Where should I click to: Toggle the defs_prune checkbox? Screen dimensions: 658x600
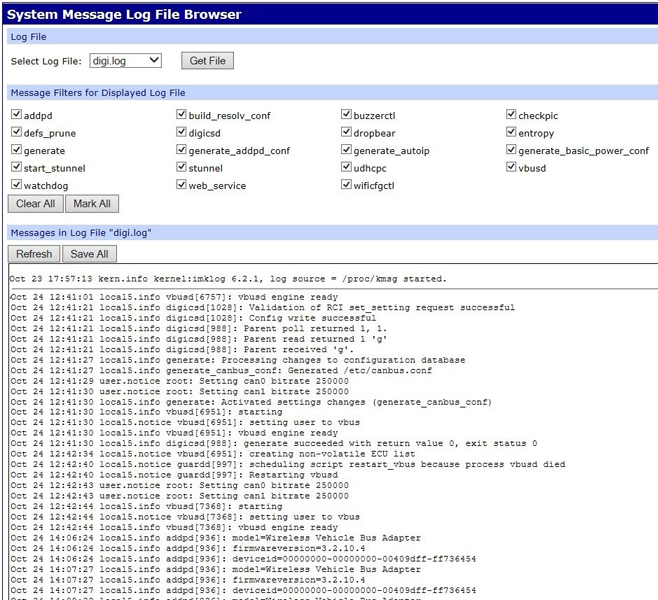[x=16, y=132]
